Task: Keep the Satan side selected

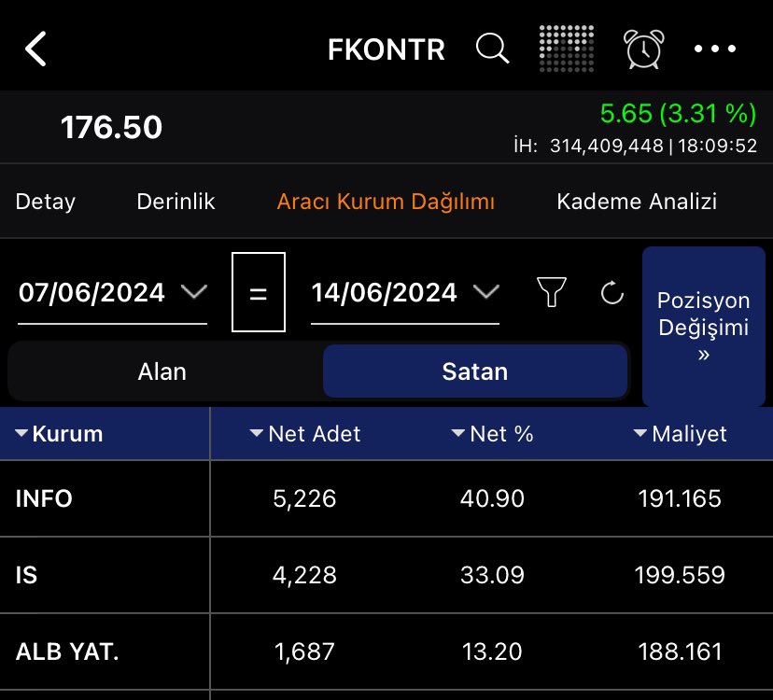Action: click(475, 371)
